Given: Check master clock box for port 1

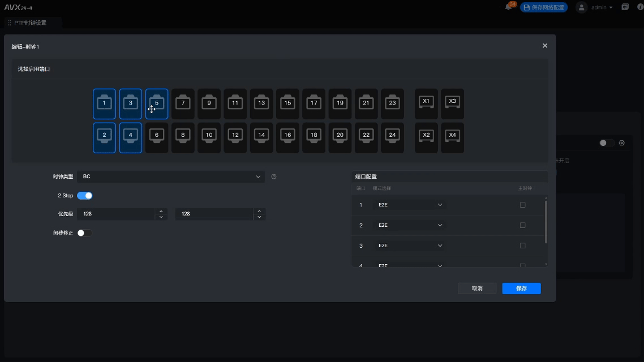Looking at the screenshot, I should coord(522,205).
